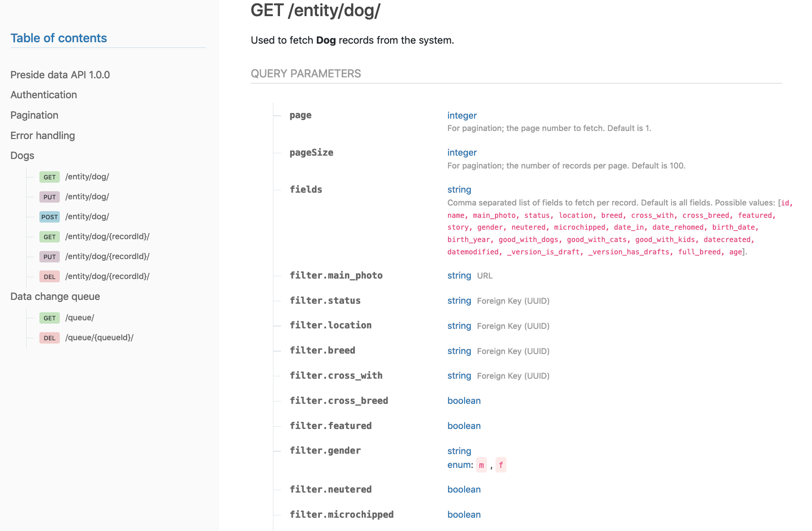Click DEL badge for /entity/dog/{recordId}/

[x=49, y=277]
